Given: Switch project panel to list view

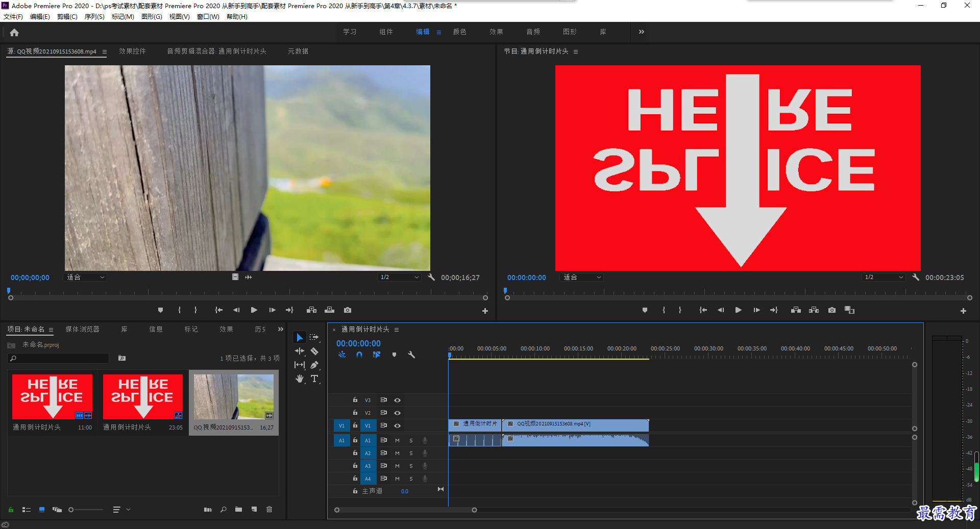Looking at the screenshot, I should pyautogui.click(x=27, y=509).
